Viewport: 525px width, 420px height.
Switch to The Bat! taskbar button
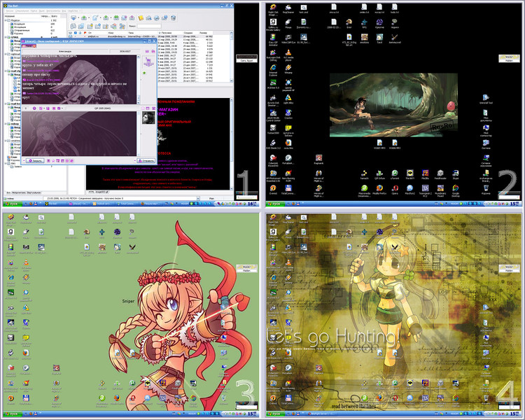coord(55,204)
